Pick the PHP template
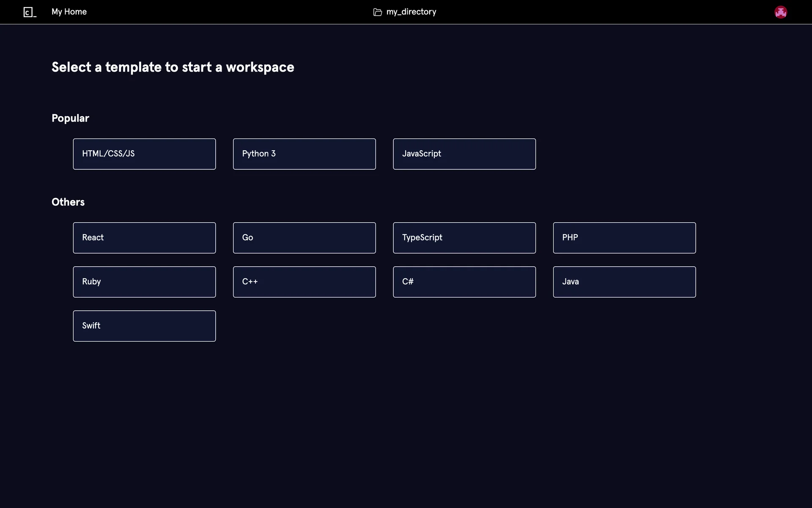The height and width of the screenshot is (508, 812). (624, 238)
